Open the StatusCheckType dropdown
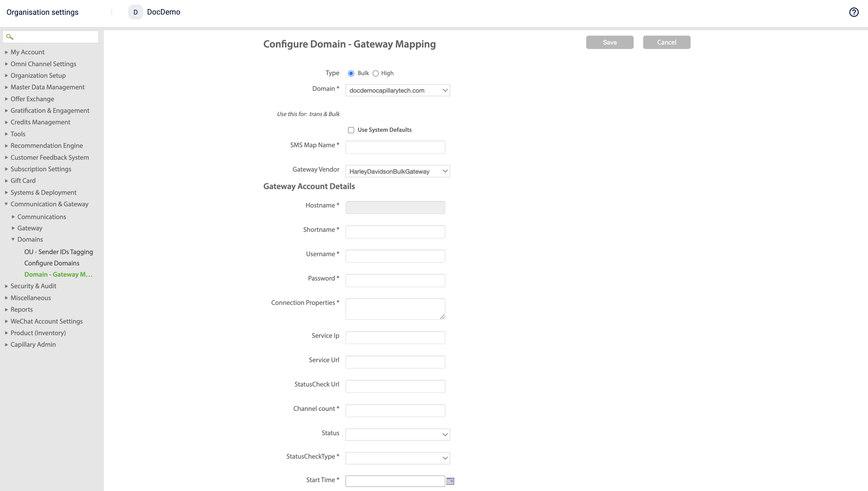868x491 pixels. point(397,458)
